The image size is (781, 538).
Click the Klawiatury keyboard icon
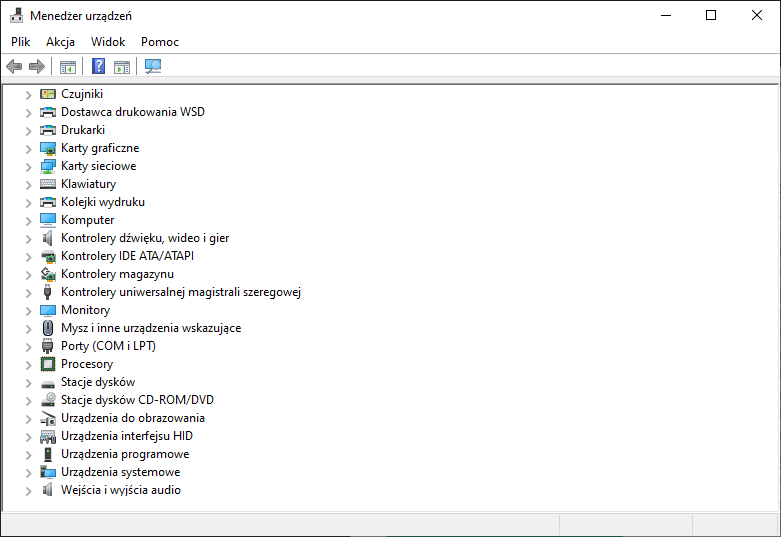pos(48,184)
